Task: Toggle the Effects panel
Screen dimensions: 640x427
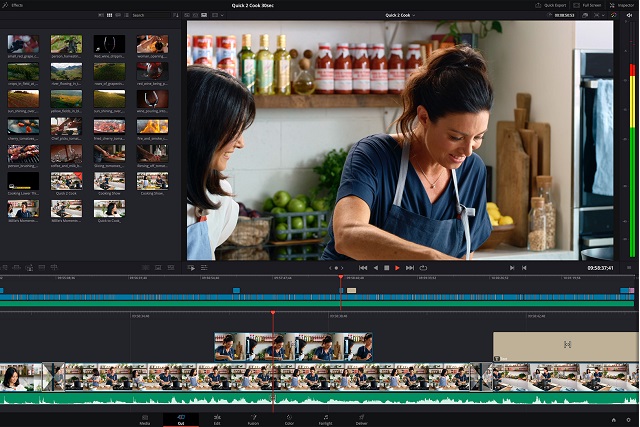Action: (14, 5)
